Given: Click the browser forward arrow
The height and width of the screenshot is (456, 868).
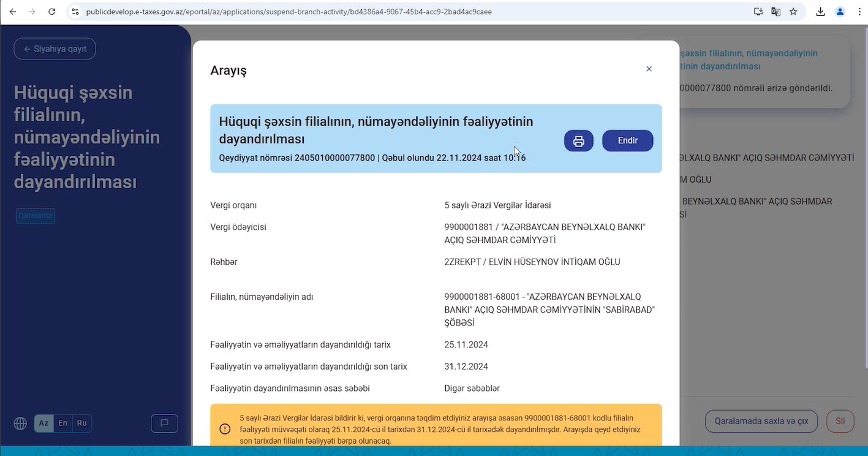Looking at the screenshot, I should [32, 12].
